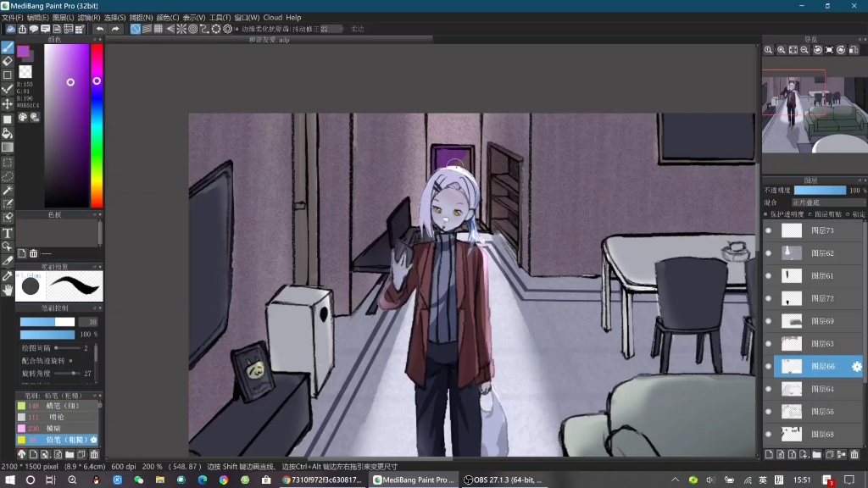868x488 pixels.
Task: Hide layer 图层63
Action: click(x=768, y=344)
